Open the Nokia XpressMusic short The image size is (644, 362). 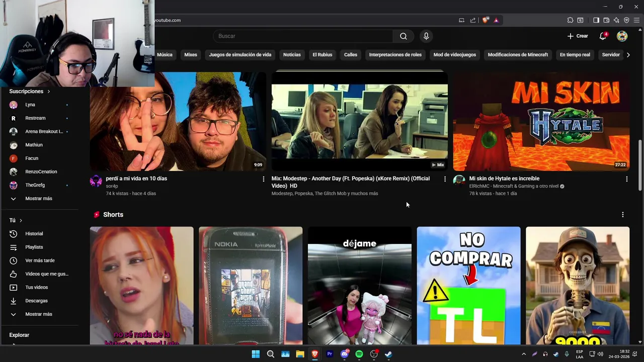point(251,286)
